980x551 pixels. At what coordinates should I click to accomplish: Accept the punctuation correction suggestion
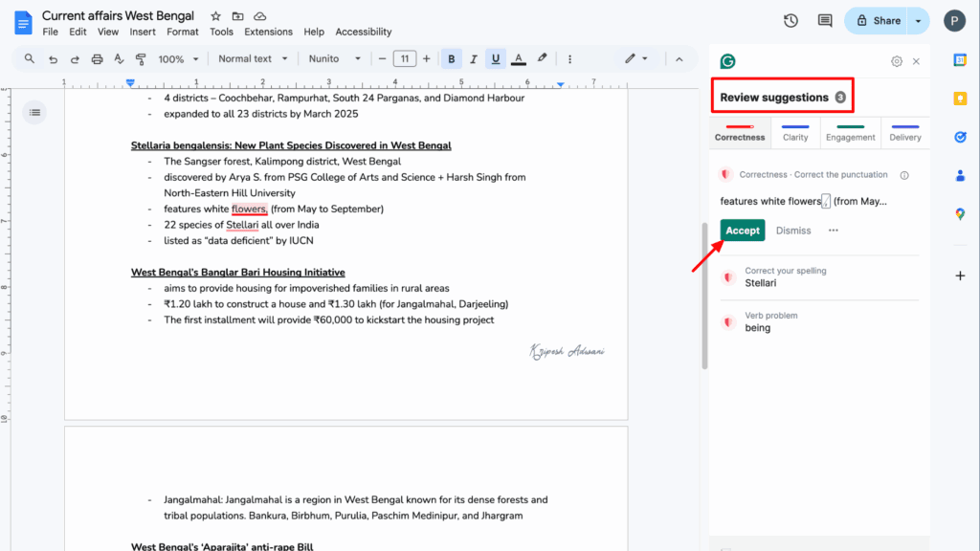coord(742,231)
